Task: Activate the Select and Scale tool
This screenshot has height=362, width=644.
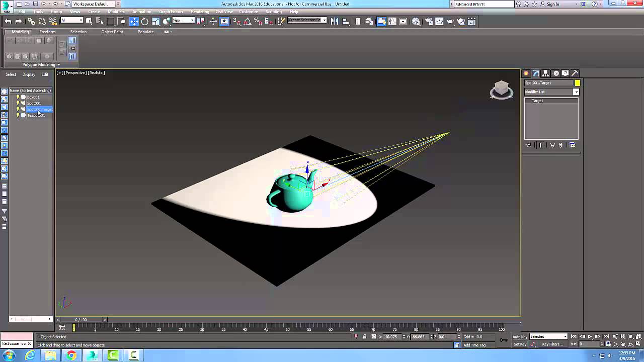Action: 155,21
